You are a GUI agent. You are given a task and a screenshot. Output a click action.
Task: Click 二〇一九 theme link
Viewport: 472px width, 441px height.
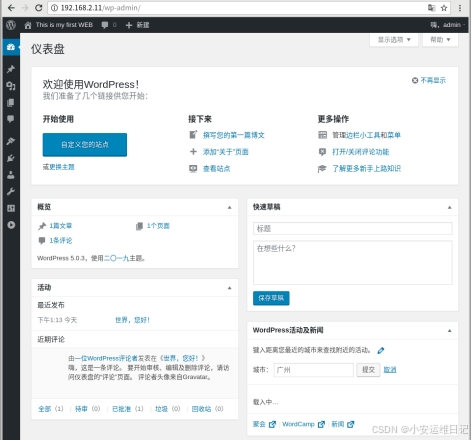tap(116, 258)
